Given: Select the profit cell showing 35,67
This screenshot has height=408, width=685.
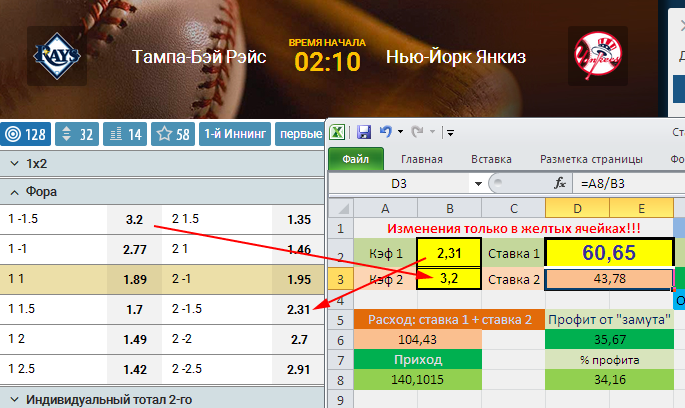Looking at the screenshot, I should point(609,339).
